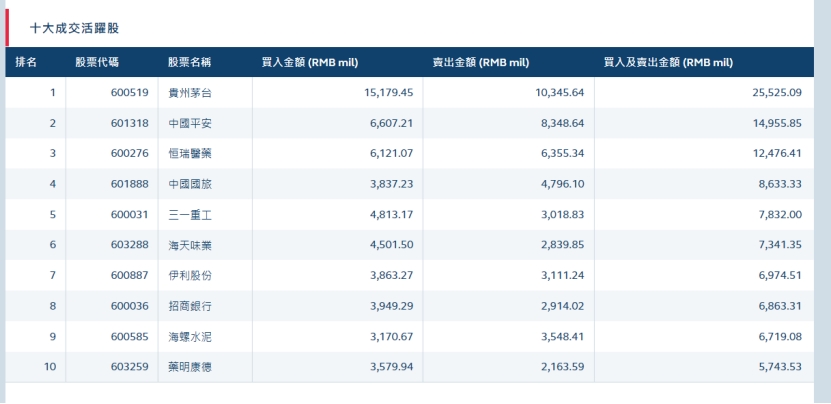Select stock code 601318
The image size is (831, 404).
[x=130, y=123]
